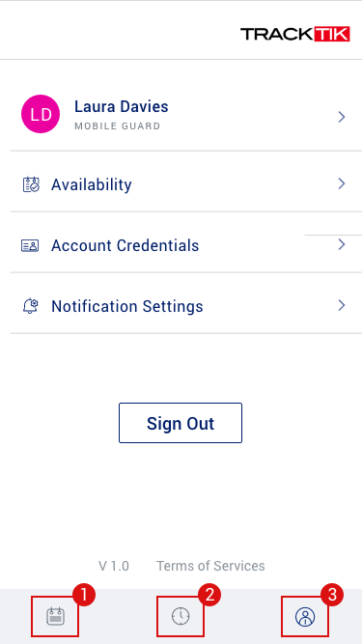
Task: Open Notification Settings menu item
Action: 181,306
